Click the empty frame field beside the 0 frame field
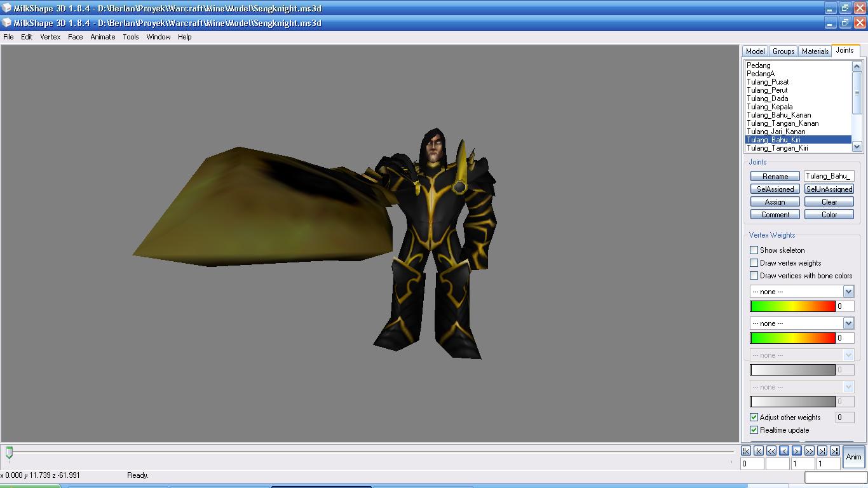 click(x=777, y=464)
